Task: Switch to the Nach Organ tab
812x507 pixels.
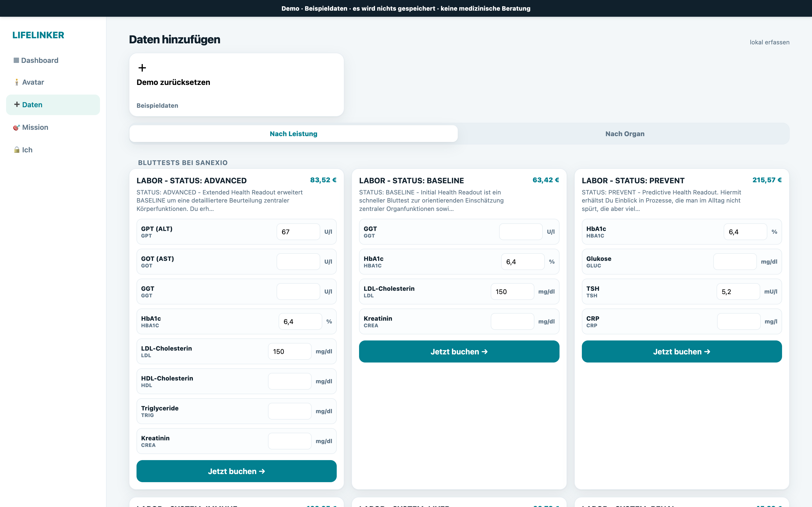Action: pyautogui.click(x=624, y=134)
